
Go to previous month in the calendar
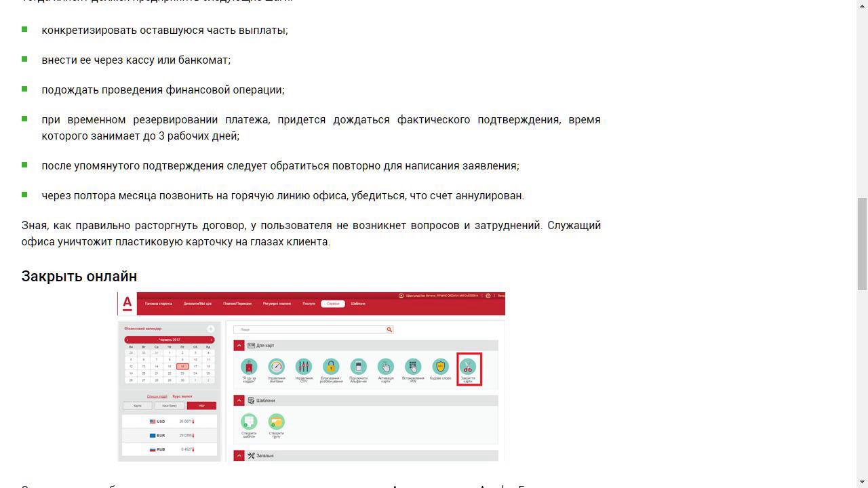(127, 340)
